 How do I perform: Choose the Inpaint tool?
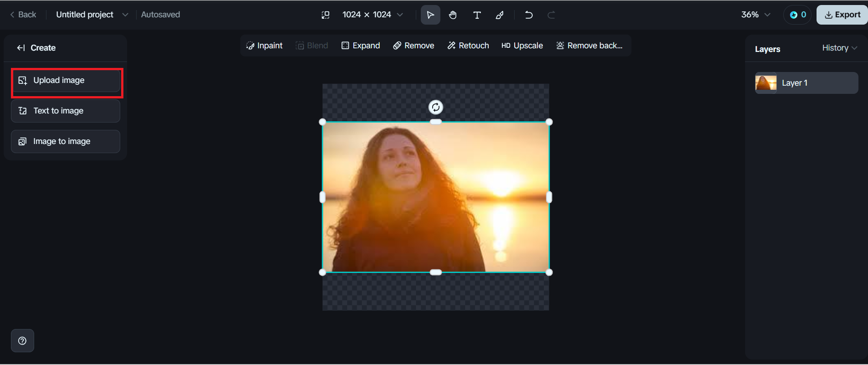[264, 46]
